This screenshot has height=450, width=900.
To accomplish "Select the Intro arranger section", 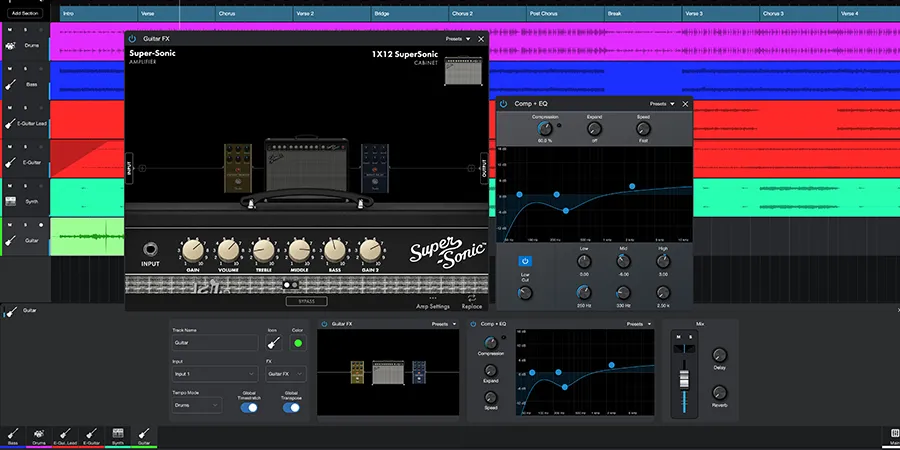I will pos(99,14).
